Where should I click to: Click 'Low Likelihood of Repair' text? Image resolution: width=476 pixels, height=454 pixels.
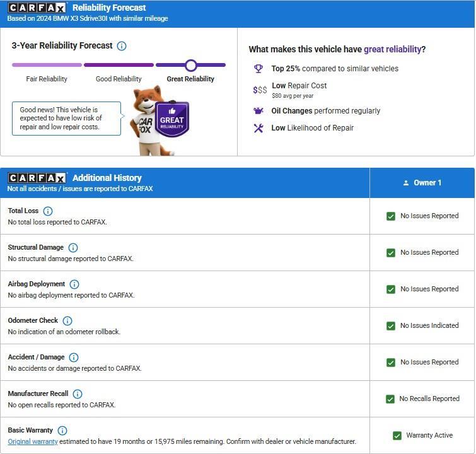coord(312,128)
